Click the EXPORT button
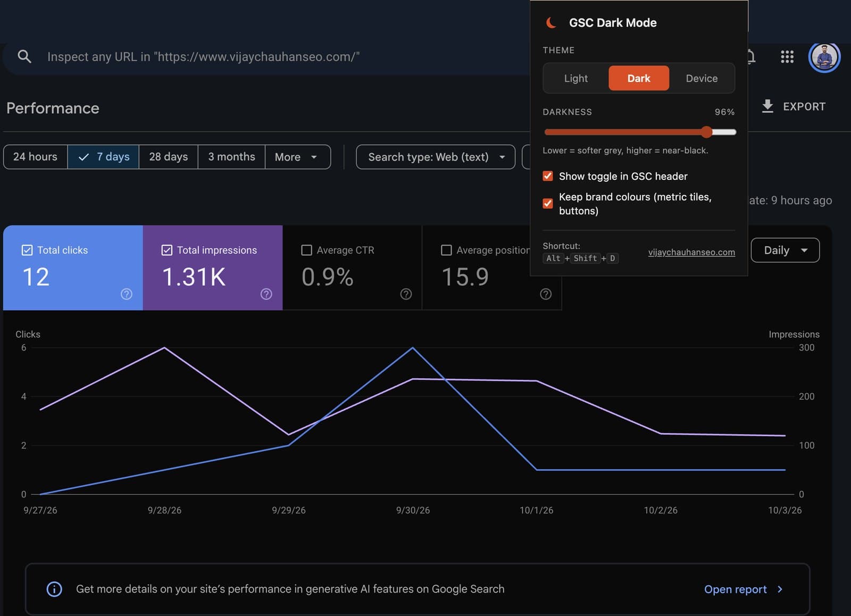 [x=794, y=106]
